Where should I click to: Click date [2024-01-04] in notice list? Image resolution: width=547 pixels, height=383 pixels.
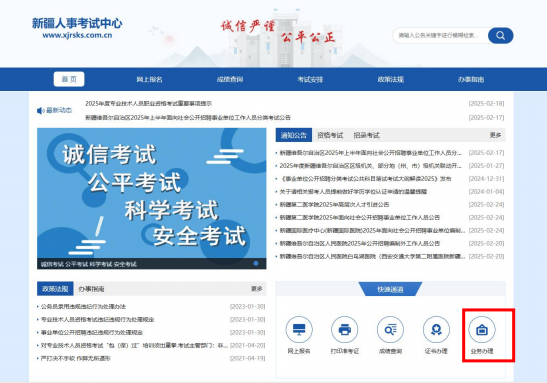(x=486, y=192)
